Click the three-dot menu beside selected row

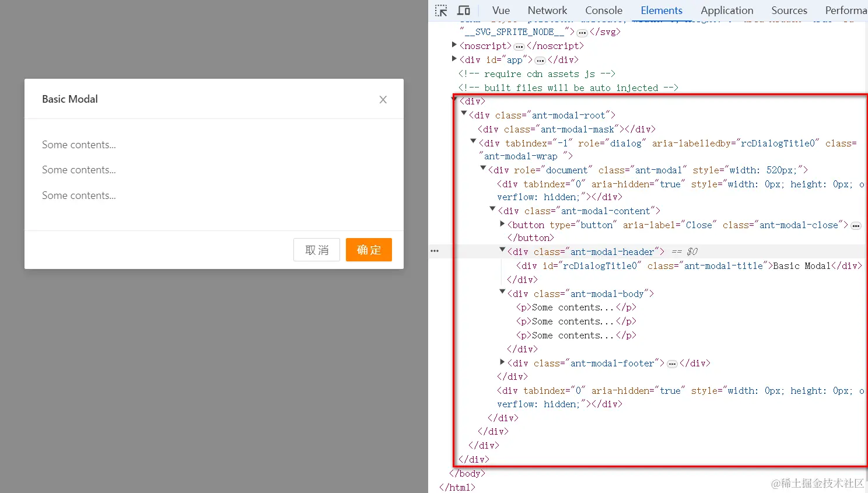coord(435,251)
